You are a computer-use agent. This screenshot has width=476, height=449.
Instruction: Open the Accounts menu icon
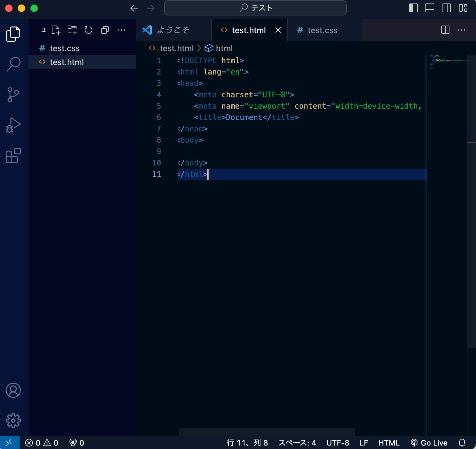tap(13, 391)
